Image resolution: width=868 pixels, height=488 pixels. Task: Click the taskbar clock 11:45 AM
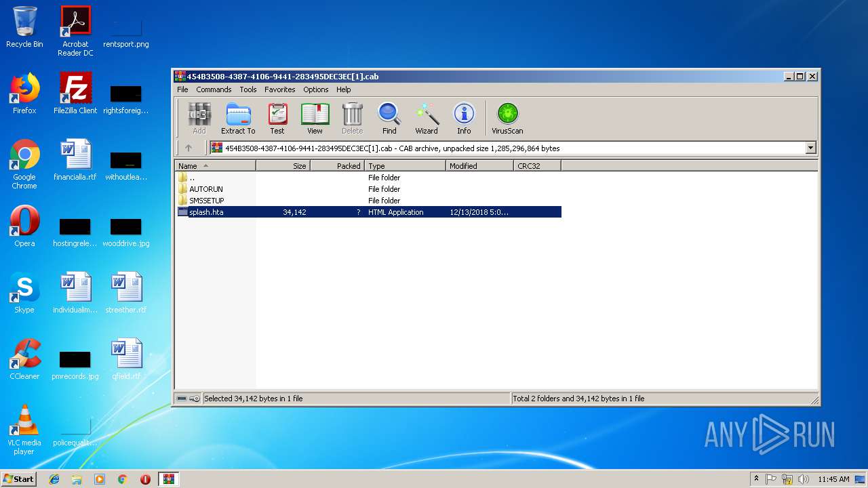[x=833, y=479]
